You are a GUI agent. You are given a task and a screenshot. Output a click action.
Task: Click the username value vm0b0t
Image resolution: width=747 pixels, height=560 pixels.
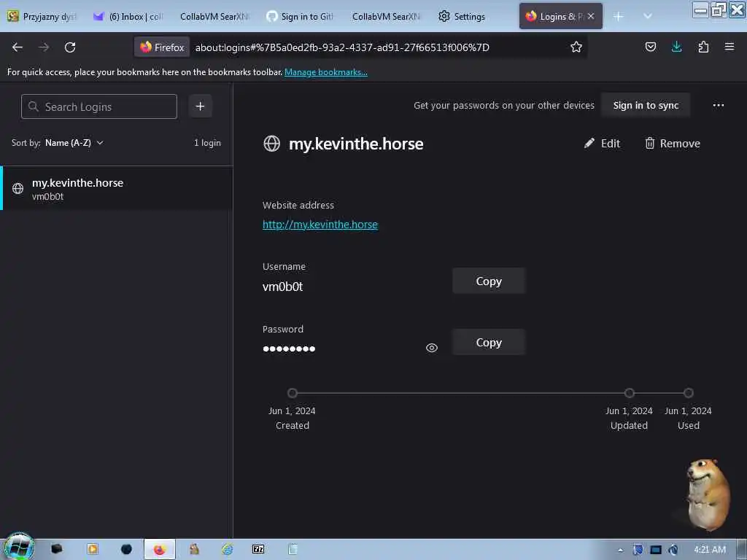pyautogui.click(x=282, y=287)
